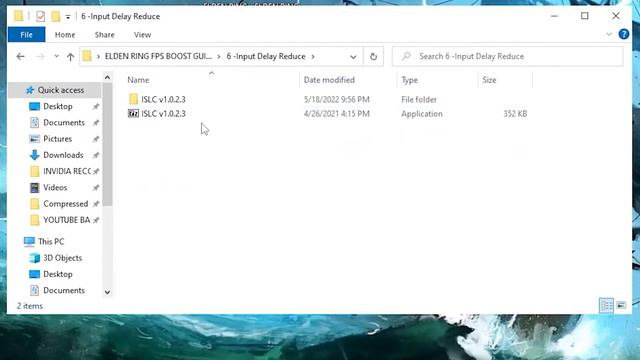Switch to Large icons view layout
The width and height of the screenshot is (640, 360).
[621, 305]
